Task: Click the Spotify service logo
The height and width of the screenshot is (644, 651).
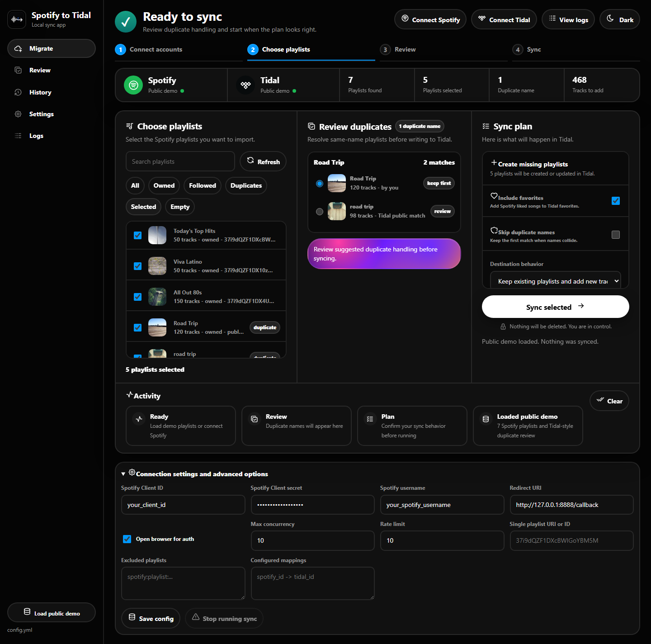Action: point(133,85)
